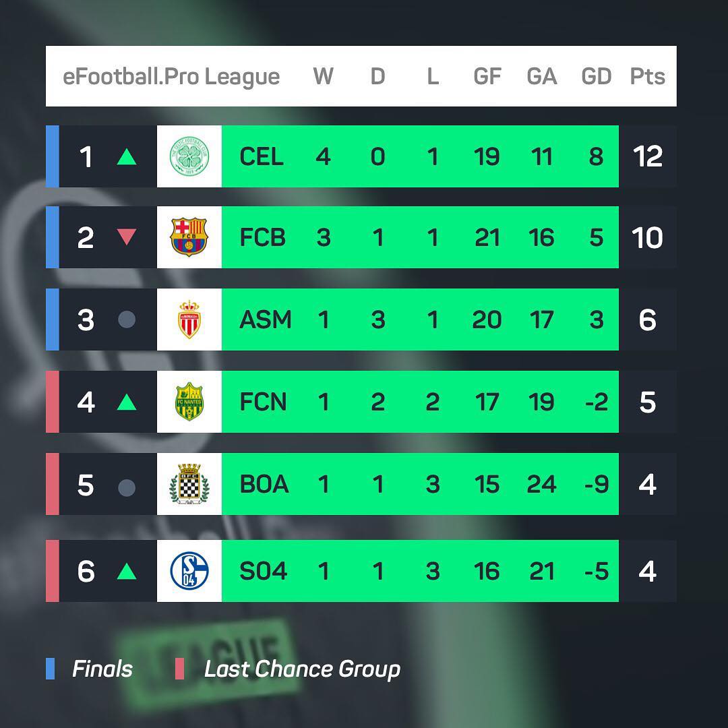
Task: Click the S04 team abbreviation
Action: coord(264,571)
